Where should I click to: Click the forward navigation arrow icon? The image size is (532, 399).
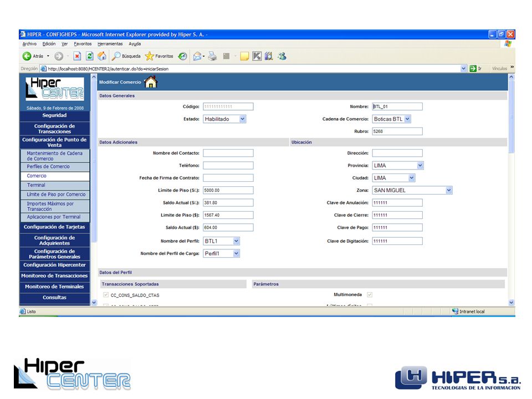[x=59, y=56]
